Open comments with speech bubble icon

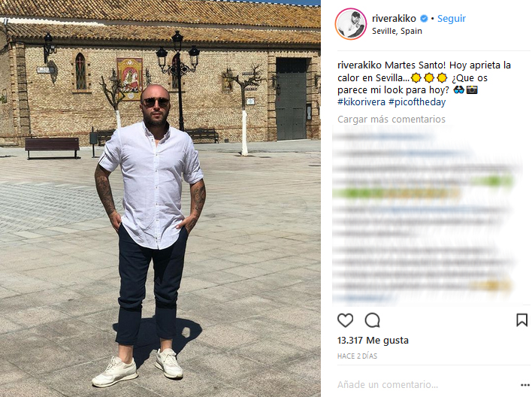[x=372, y=320]
